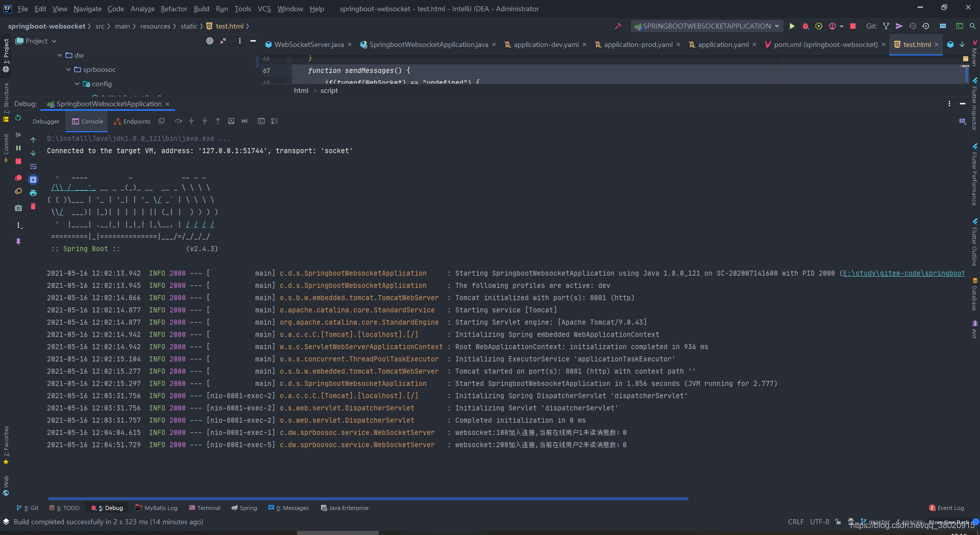Click Run with Coverage icon
The height and width of the screenshot is (535, 980).
[x=819, y=26]
